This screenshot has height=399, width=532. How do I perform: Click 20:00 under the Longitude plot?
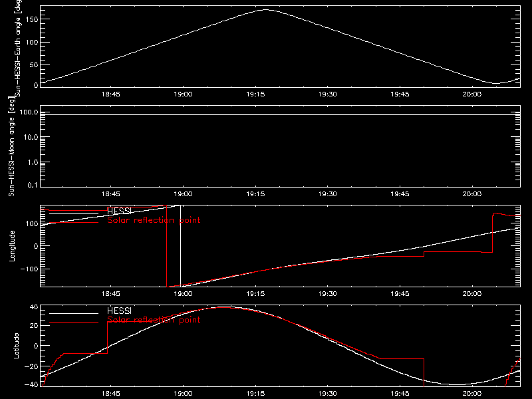tap(472, 294)
